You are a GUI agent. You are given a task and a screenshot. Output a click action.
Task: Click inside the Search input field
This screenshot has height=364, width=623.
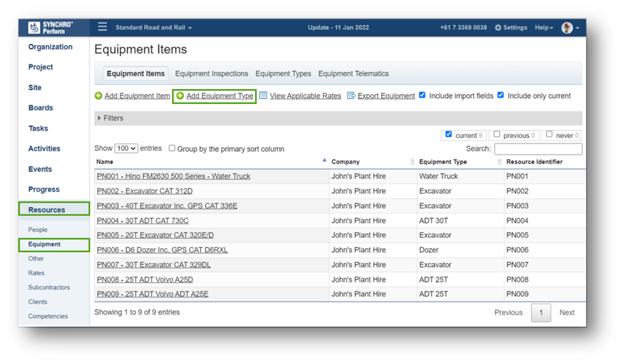[x=537, y=148]
